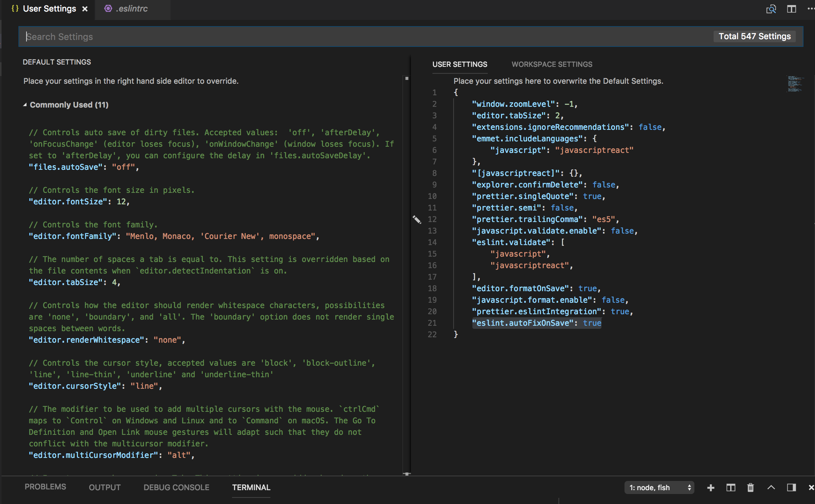Open the more actions ellipsis menu
Viewport: 815px width, 504px height.
point(810,9)
